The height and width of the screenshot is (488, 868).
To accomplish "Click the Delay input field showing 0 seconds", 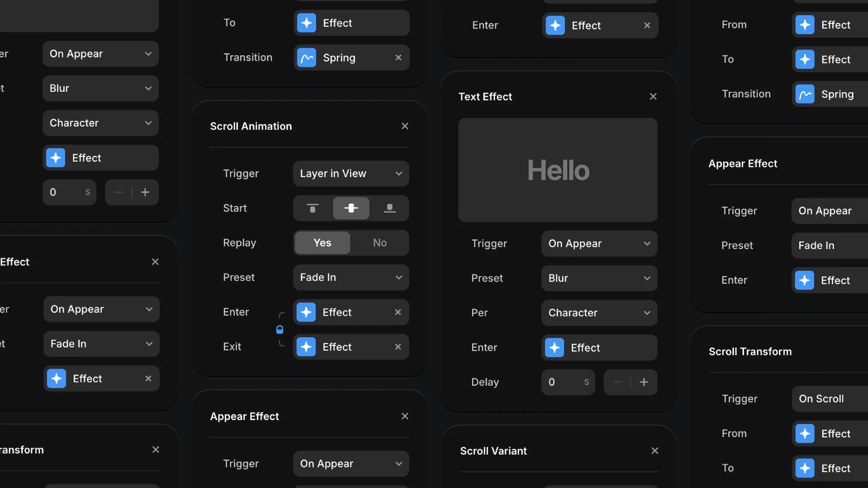I will click(568, 382).
